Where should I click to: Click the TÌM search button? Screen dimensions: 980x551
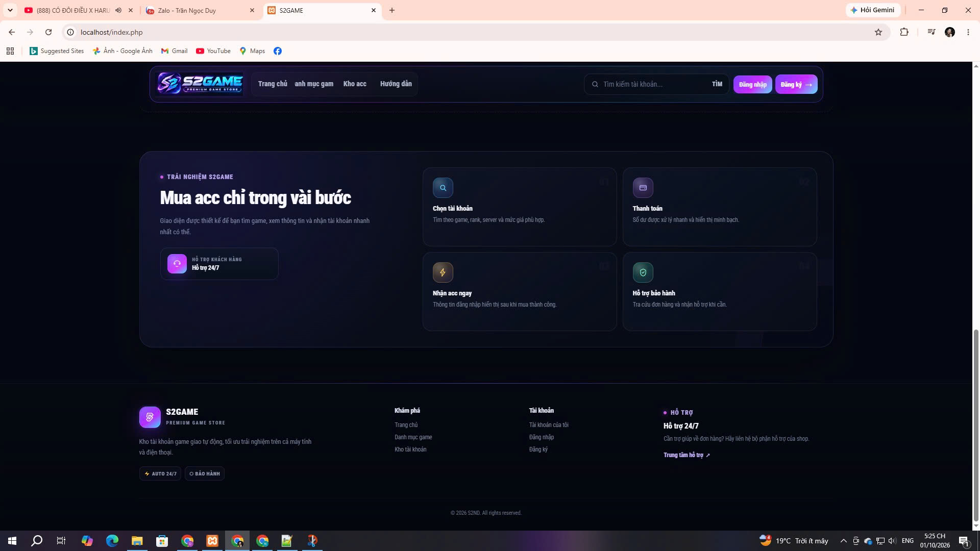pos(717,84)
